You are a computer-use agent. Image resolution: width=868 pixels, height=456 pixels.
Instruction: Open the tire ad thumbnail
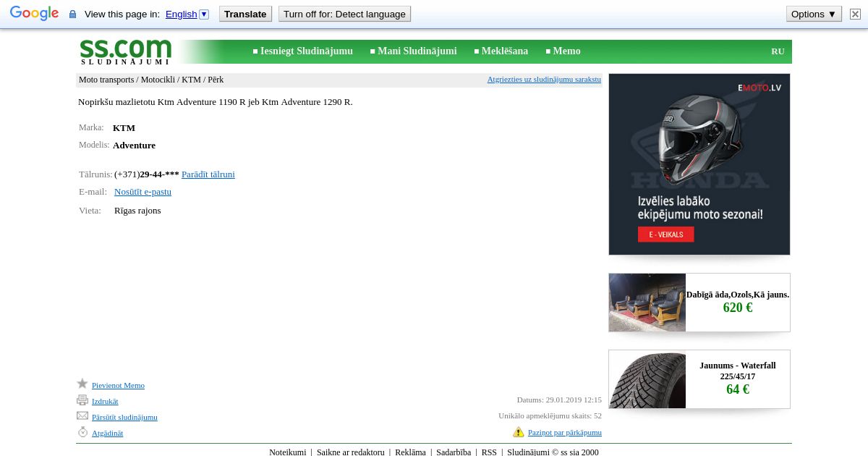tap(647, 379)
